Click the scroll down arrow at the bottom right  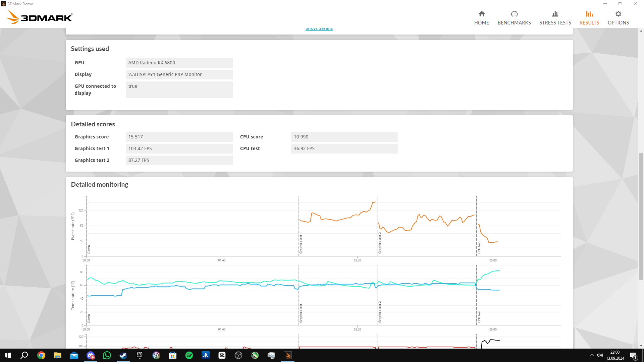[x=641, y=346]
